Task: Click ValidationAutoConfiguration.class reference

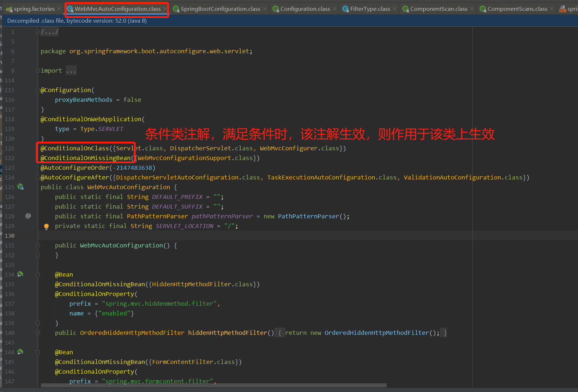Action: tap(463, 177)
